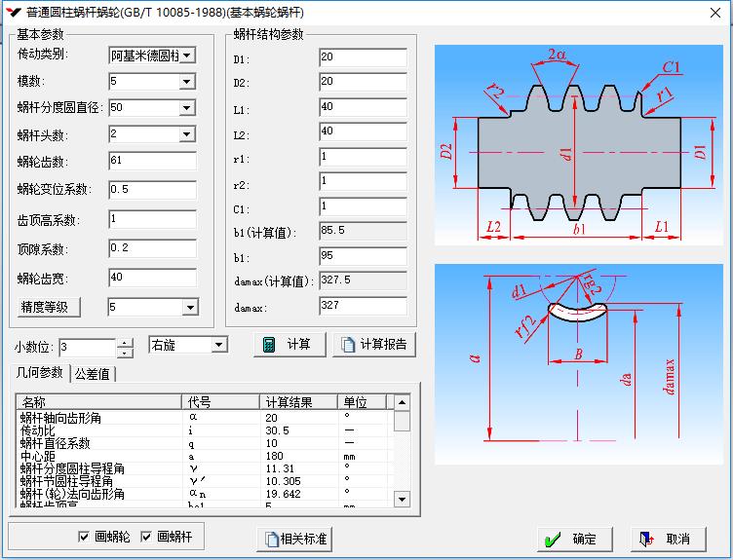Click the document icon on 相关标准 button

(270, 539)
